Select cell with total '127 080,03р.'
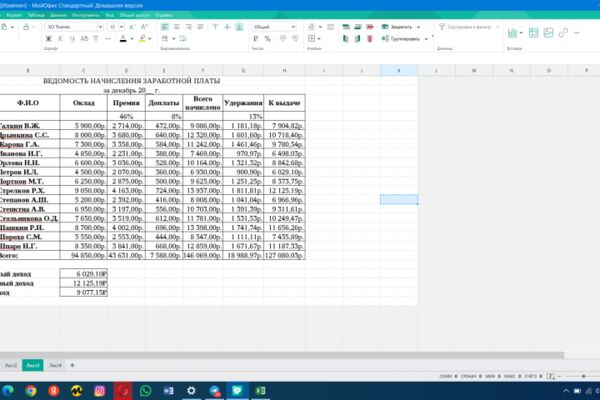The height and width of the screenshot is (400, 600). coord(284,255)
